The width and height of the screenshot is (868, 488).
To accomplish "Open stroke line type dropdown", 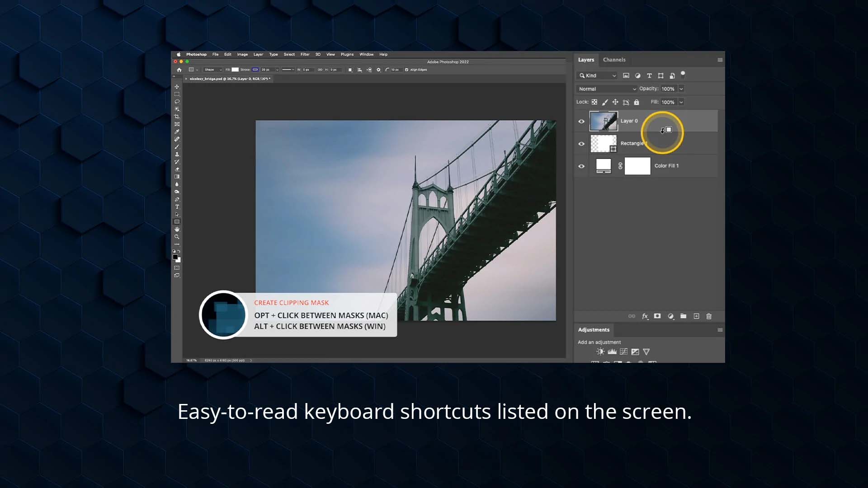I will click(x=288, y=70).
